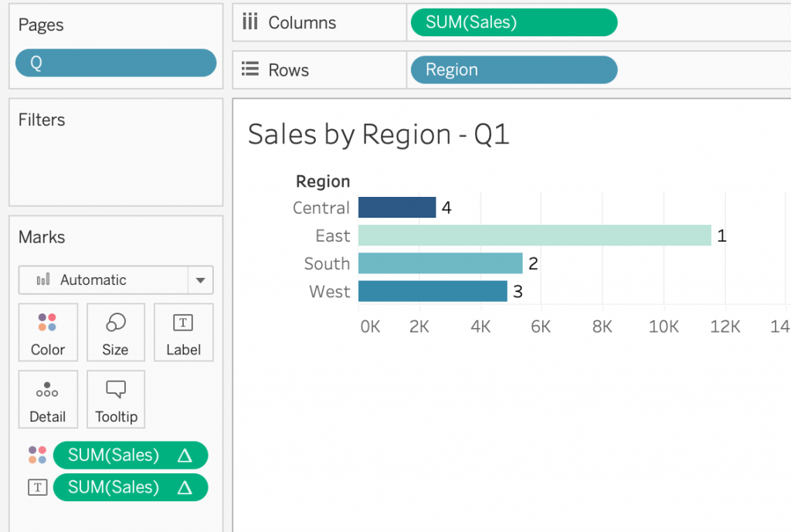Select the SUM(Sales) pill on Columns shelf
This screenshot has height=532, width=791.
coord(513,22)
